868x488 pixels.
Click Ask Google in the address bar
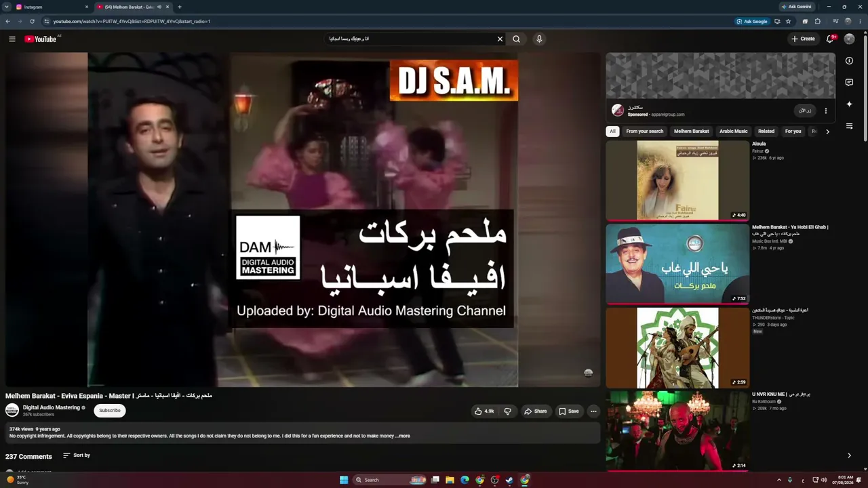point(753,21)
